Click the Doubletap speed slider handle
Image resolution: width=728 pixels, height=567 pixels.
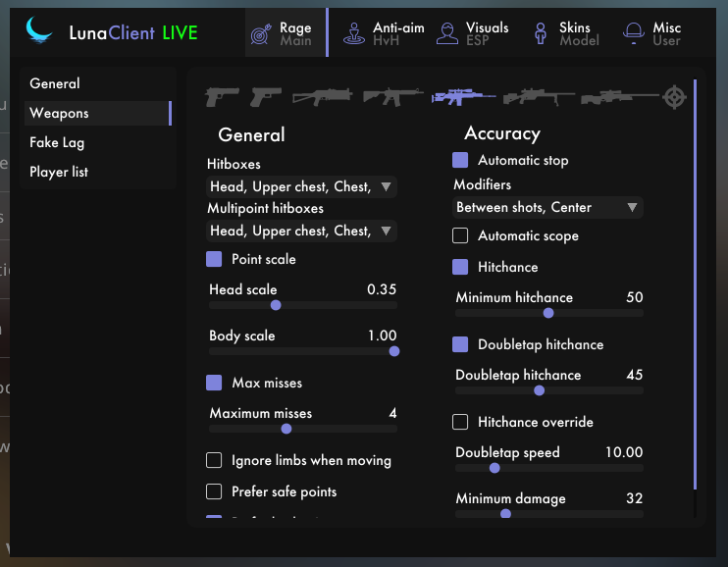point(494,468)
